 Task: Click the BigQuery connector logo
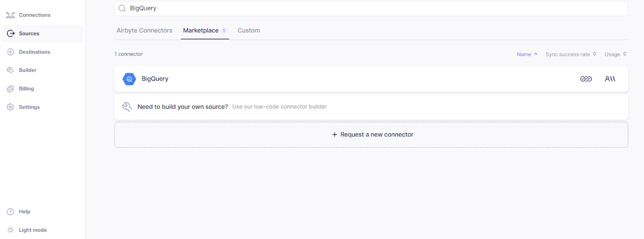129,79
